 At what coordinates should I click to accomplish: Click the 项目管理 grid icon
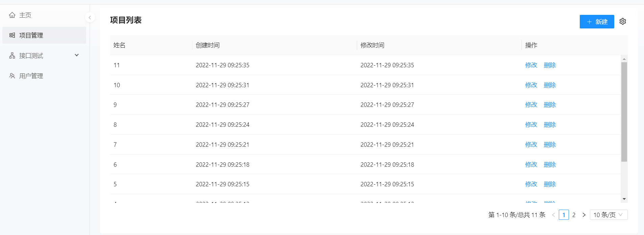pyautogui.click(x=12, y=35)
